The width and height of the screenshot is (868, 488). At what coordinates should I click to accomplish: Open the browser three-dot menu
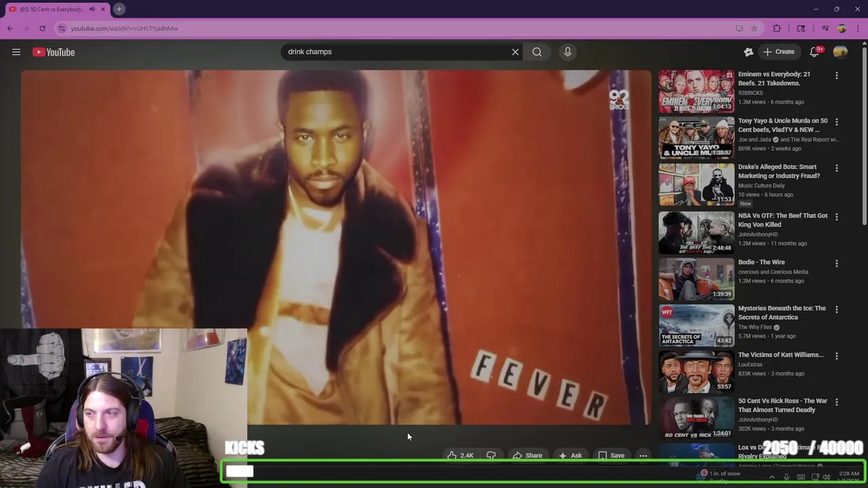[x=858, y=28]
